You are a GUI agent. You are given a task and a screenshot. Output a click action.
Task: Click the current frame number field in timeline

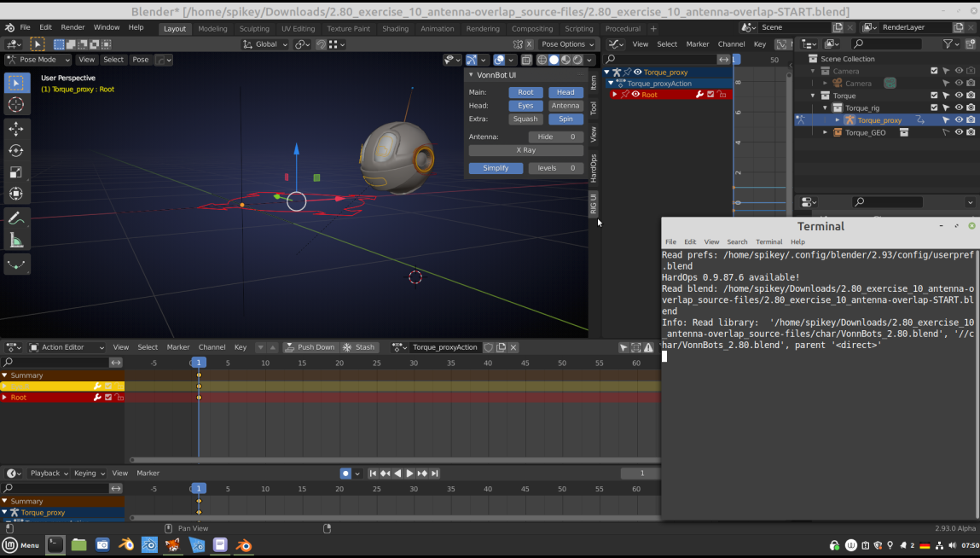coord(641,474)
